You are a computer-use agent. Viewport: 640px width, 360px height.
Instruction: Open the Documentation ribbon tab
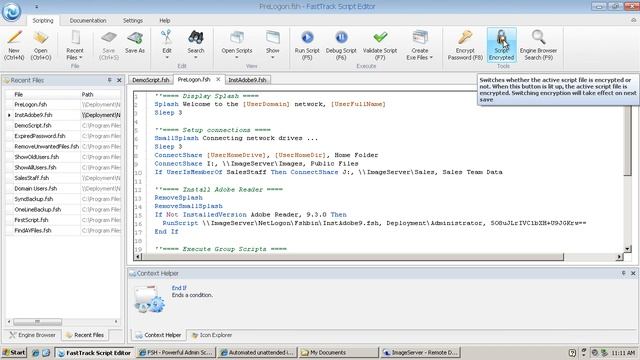pos(88,20)
